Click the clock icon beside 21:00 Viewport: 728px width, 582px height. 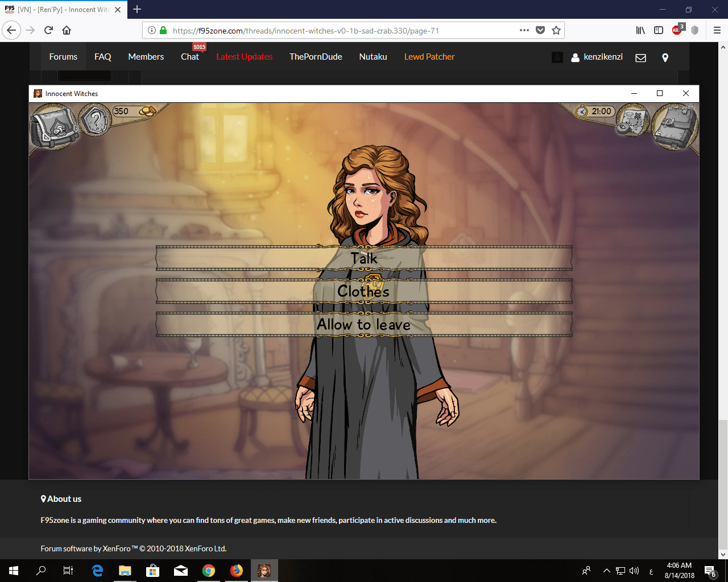[581, 111]
